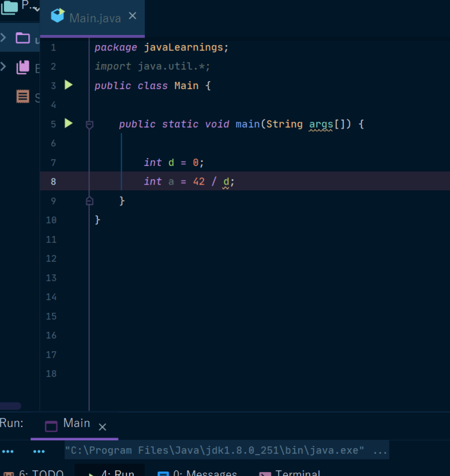Open the Project view dropdown
Screen dimensions: 450x476
pyautogui.click(x=37, y=9)
